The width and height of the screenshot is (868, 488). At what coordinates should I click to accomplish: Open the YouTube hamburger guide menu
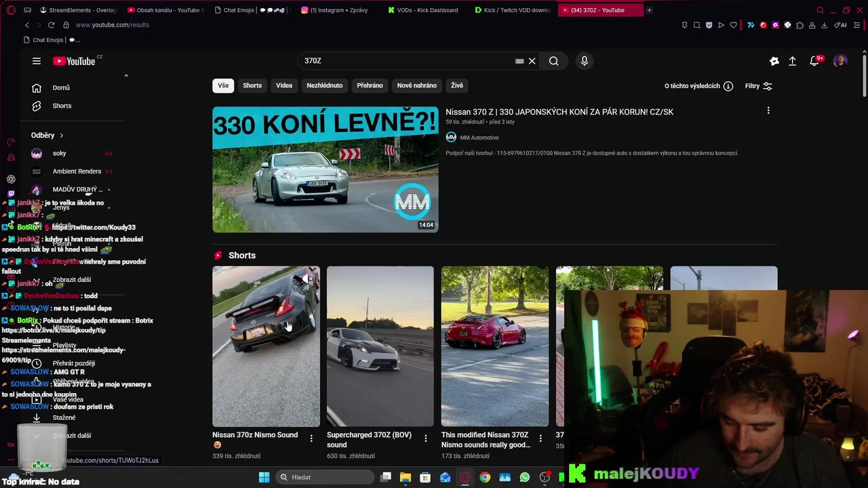pyautogui.click(x=37, y=61)
